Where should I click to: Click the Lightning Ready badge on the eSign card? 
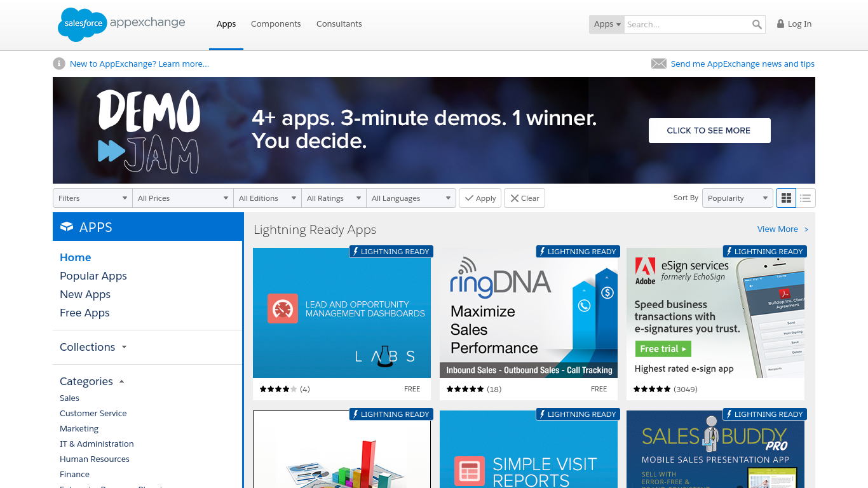click(765, 252)
